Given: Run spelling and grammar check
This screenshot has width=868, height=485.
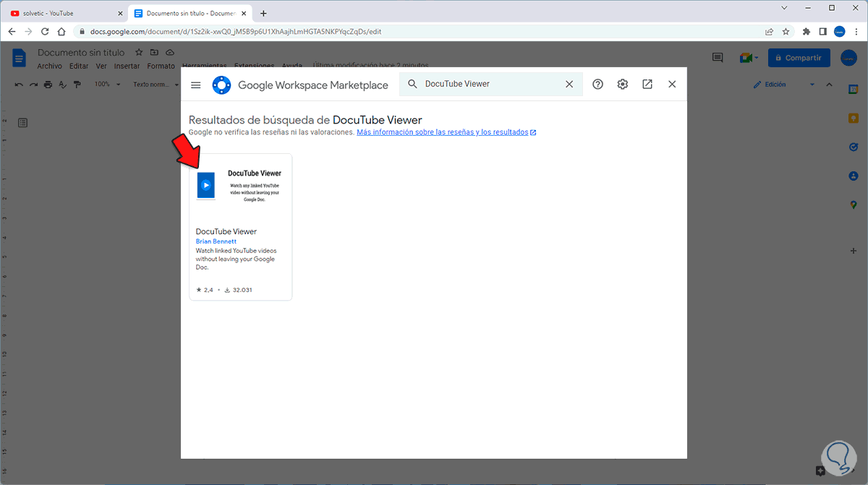Looking at the screenshot, I should (62, 85).
